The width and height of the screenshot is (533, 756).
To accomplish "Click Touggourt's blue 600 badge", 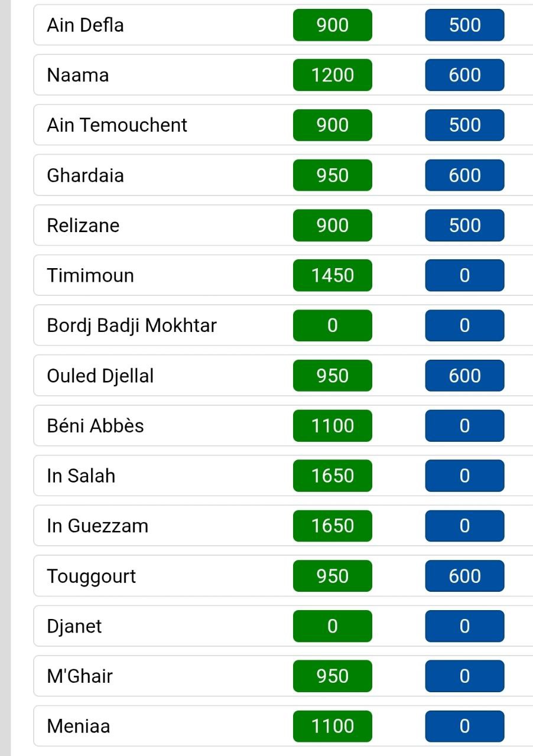I will point(464,576).
